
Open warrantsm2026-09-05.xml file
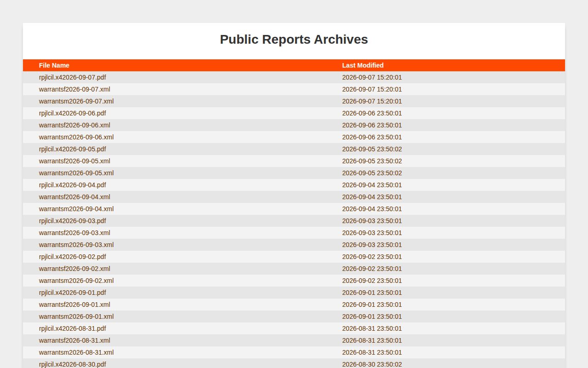tap(76, 173)
